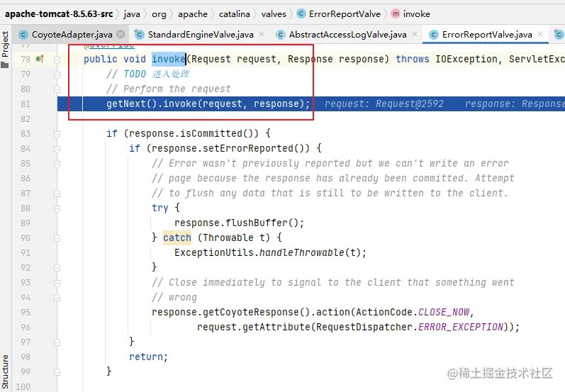Toggle fold marker at line 80

(57, 89)
